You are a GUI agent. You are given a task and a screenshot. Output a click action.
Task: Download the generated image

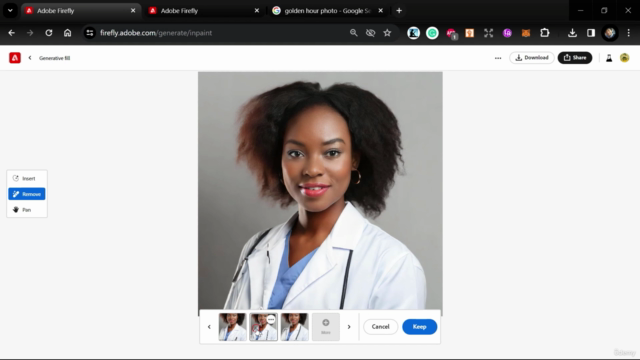(532, 58)
